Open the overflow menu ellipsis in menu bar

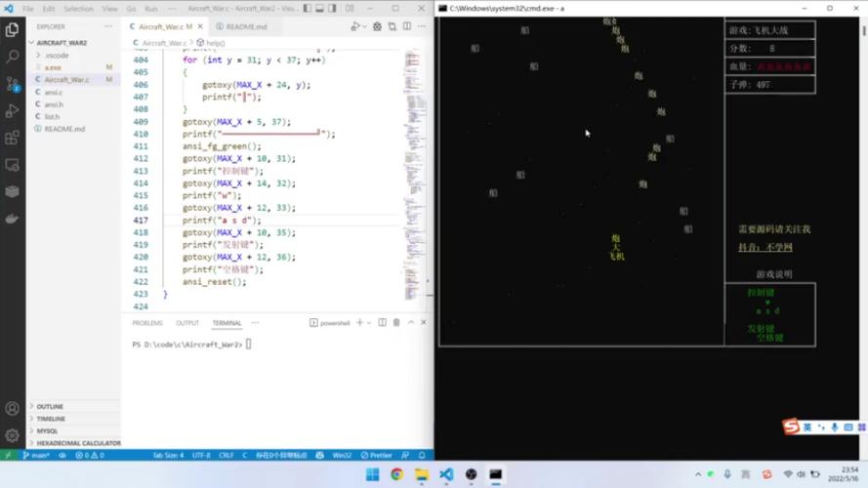click(172, 9)
